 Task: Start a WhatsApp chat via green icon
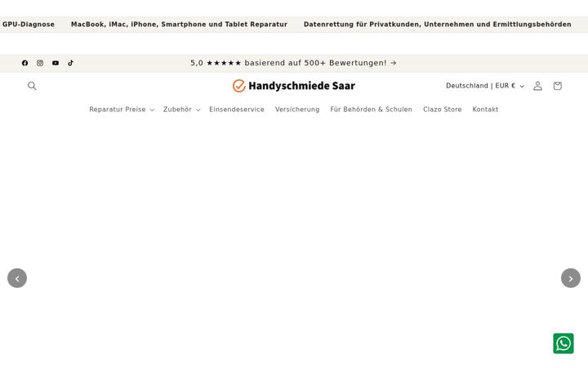pyautogui.click(x=563, y=343)
